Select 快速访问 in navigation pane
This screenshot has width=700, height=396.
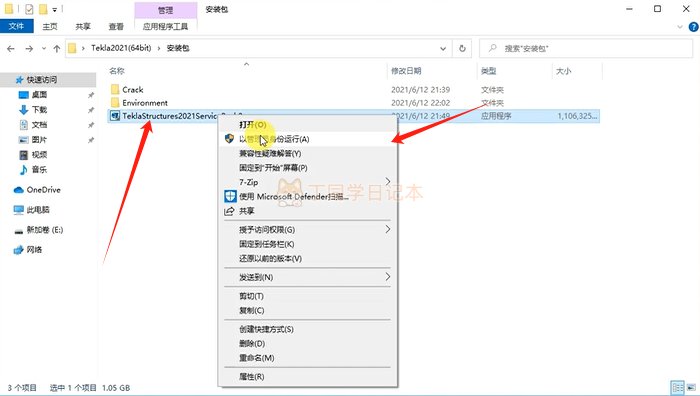pos(42,80)
